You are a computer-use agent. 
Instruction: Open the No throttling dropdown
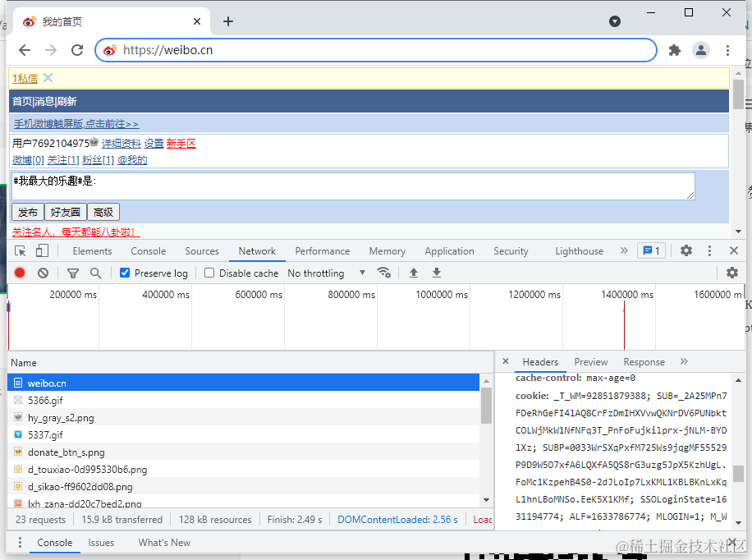(326, 273)
